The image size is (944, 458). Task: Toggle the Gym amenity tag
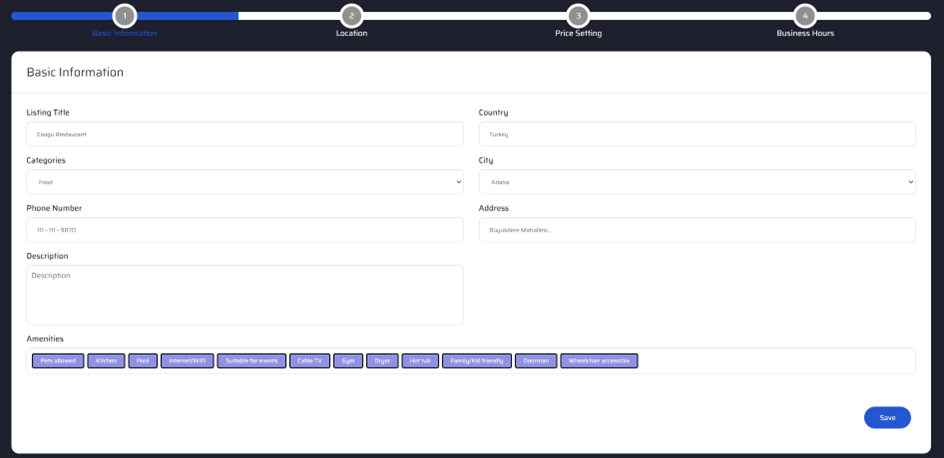point(348,361)
